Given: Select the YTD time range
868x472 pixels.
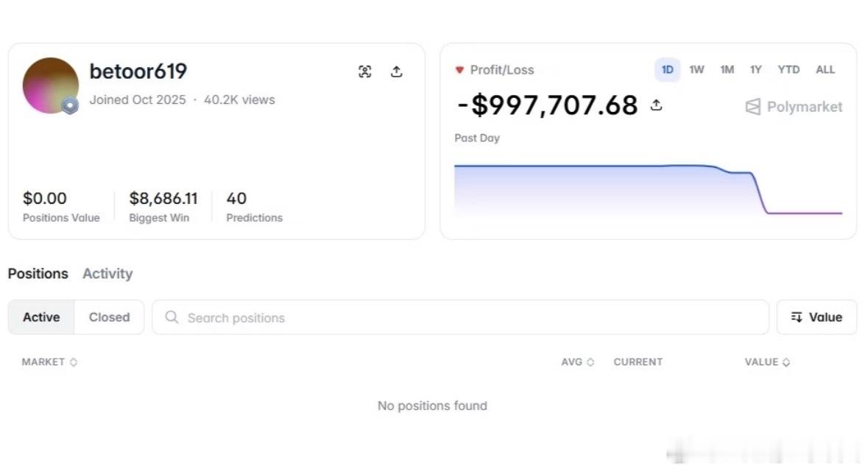Looking at the screenshot, I should click(788, 70).
